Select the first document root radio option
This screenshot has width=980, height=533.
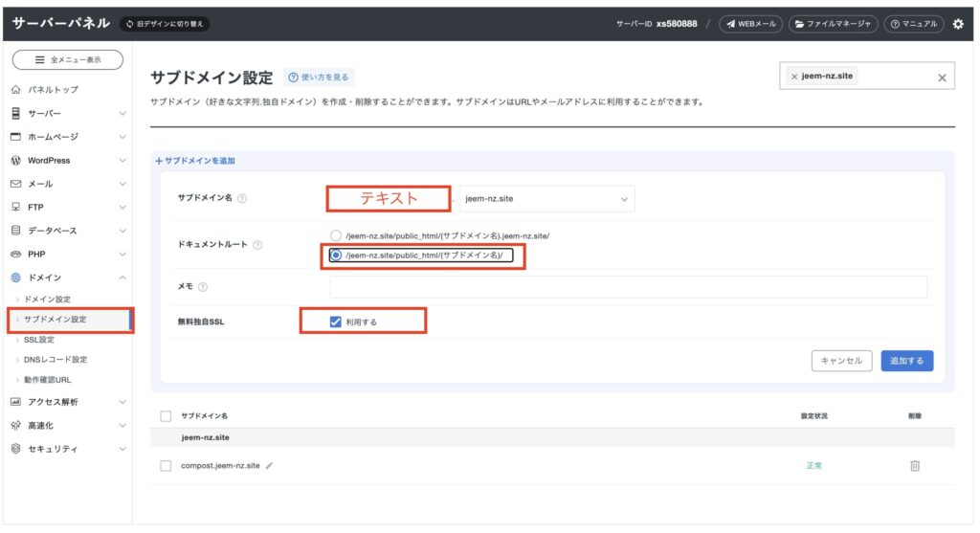click(335, 235)
